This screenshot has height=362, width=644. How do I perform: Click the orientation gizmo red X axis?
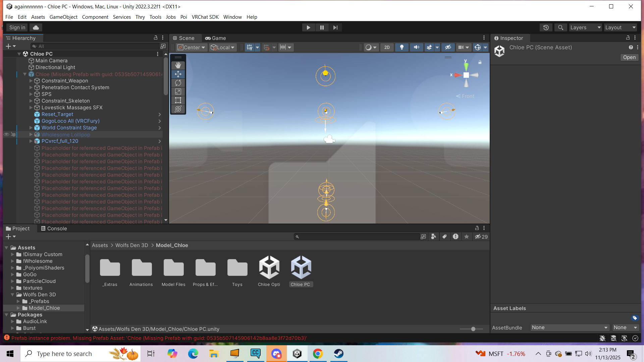click(x=458, y=75)
